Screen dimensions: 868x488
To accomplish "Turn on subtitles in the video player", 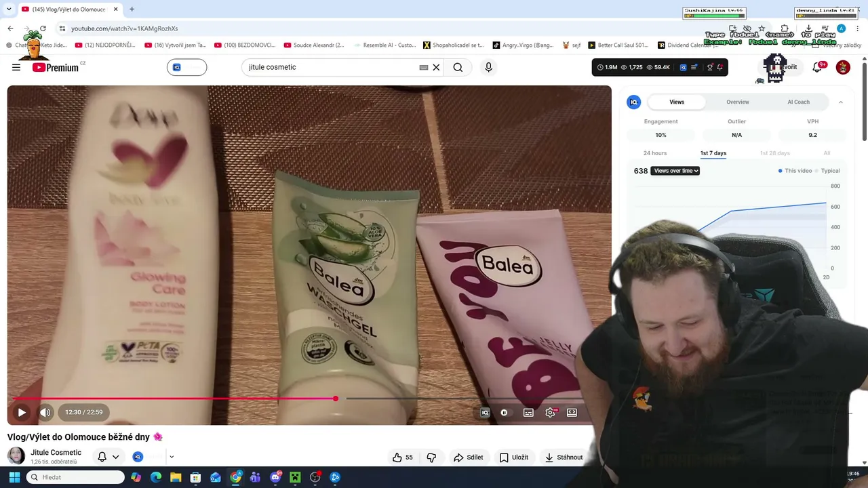I will [x=528, y=412].
